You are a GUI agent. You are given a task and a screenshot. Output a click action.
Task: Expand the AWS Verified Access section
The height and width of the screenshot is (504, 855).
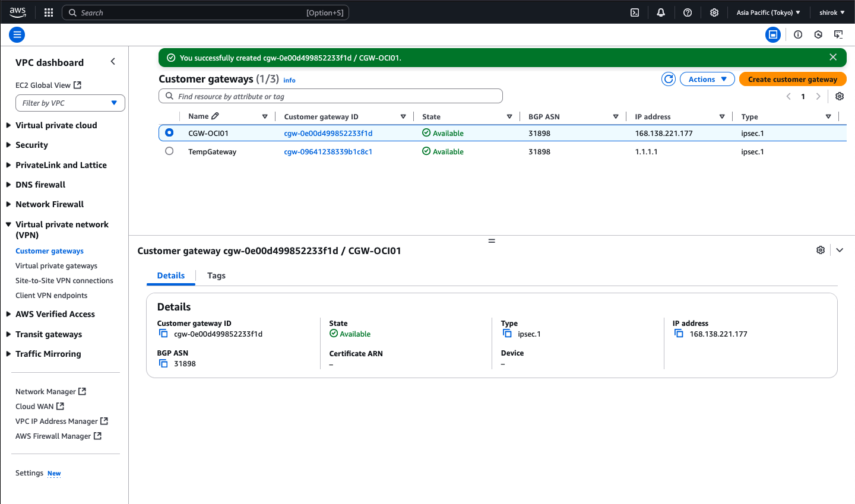pyautogui.click(x=8, y=314)
